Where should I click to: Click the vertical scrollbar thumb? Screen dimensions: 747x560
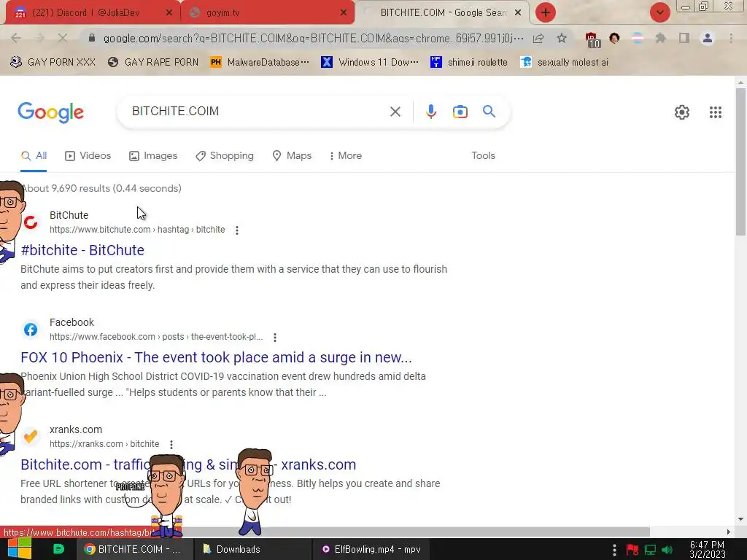pyautogui.click(x=740, y=161)
